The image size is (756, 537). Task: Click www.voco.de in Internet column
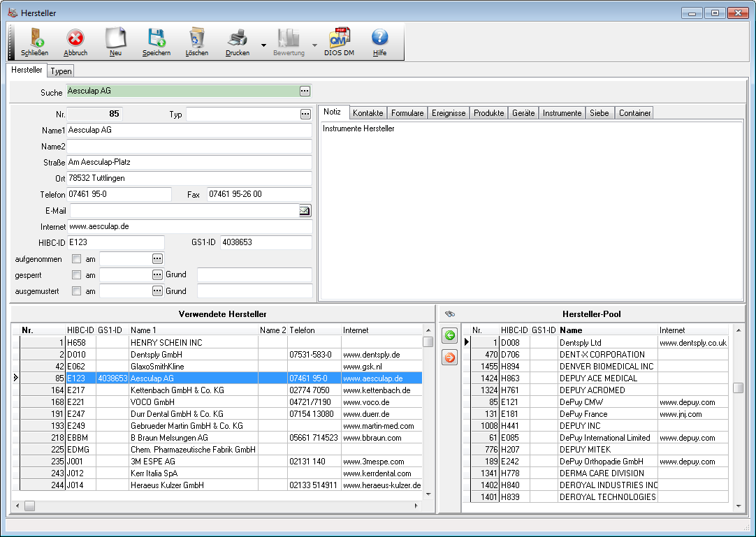pyautogui.click(x=366, y=402)
